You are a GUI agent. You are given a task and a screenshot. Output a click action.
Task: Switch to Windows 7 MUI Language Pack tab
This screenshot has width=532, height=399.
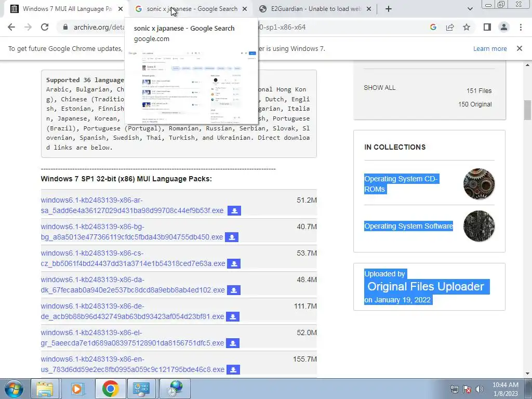point(67,9)
